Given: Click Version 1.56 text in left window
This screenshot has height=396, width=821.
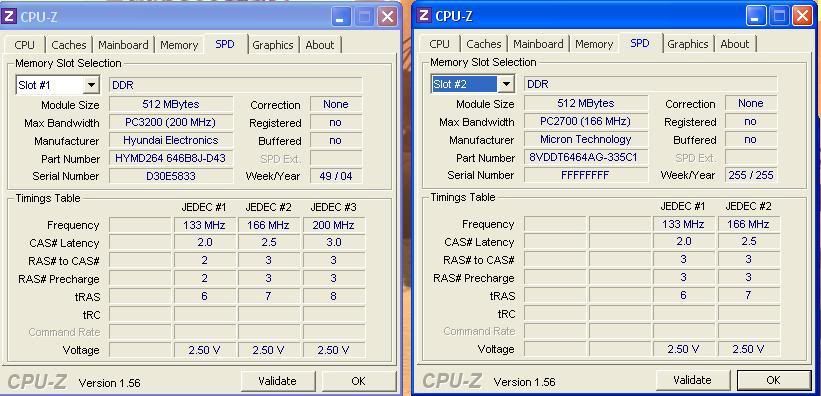Looking at the screenshot, I should (x=109, y=383).
